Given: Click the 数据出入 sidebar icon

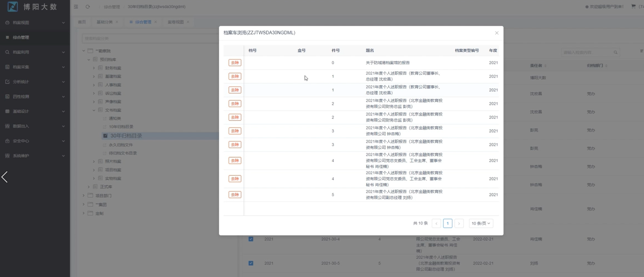Looking at the screenshot, I should (x=7, y=126).
